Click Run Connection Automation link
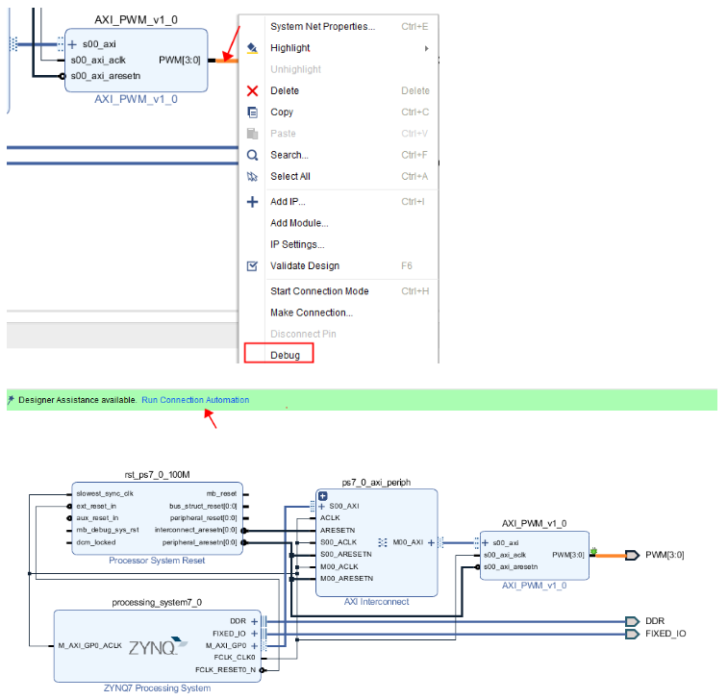 point(195,400)
